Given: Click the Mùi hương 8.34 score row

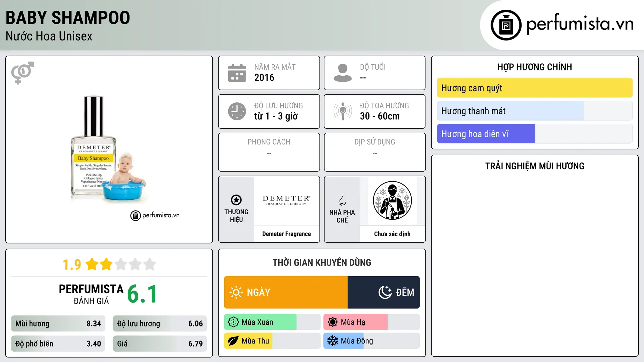Looking at the screenshot, I should pyautogui.click(x=58, y=324).
